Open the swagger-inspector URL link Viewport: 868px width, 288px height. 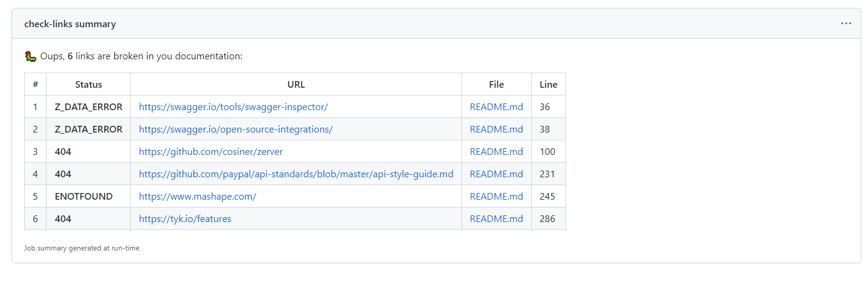coord(233,107)
